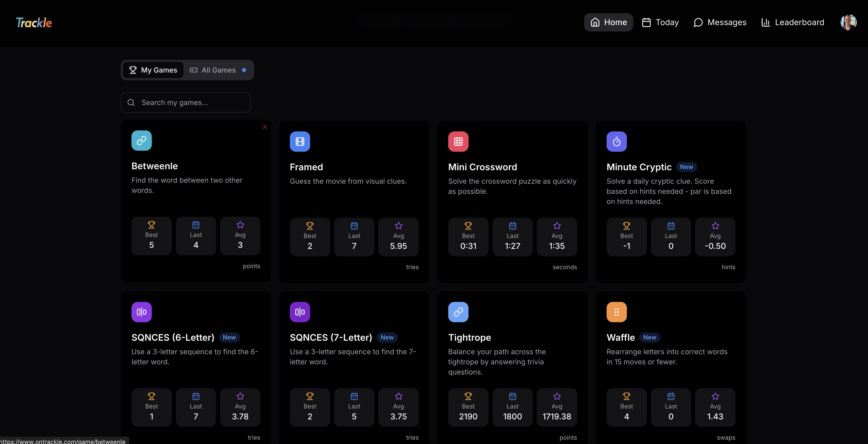The height and width of the screenshot is (444, 868).
Task: Click the Mini Crossword red grid icon
Action: tap(458, 142)
